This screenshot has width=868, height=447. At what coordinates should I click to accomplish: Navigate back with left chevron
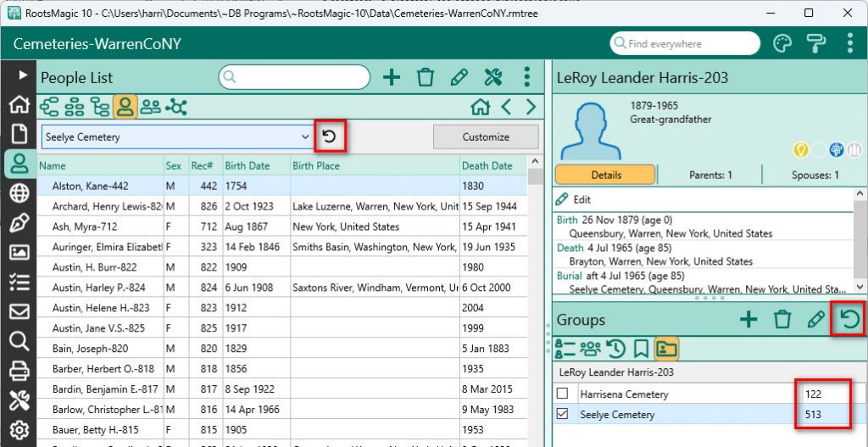505,106
